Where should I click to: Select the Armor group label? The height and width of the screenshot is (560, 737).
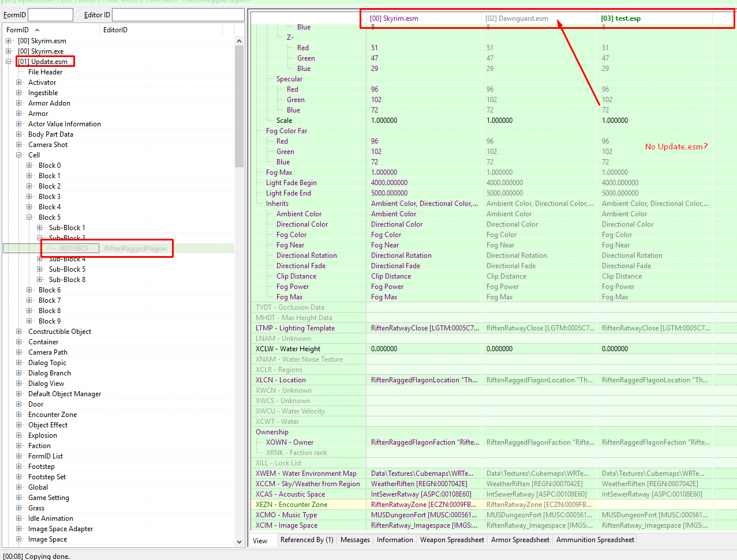click(x=38, y=114)
